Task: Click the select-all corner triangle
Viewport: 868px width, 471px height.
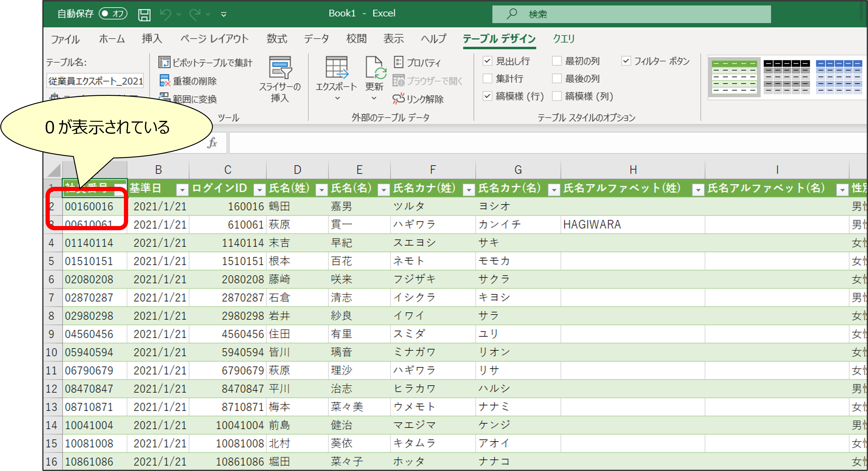Action: tap(53, 170)
